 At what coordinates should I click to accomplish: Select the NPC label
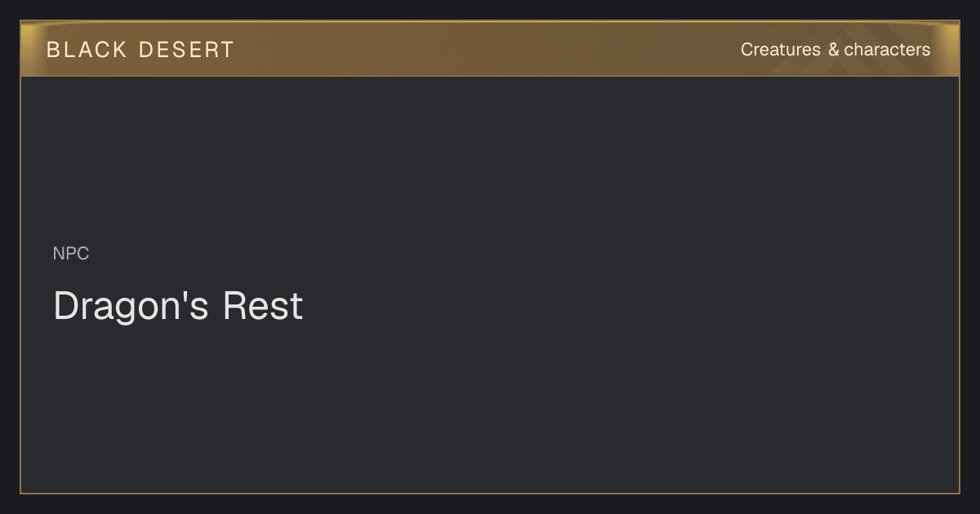point(71,254)
